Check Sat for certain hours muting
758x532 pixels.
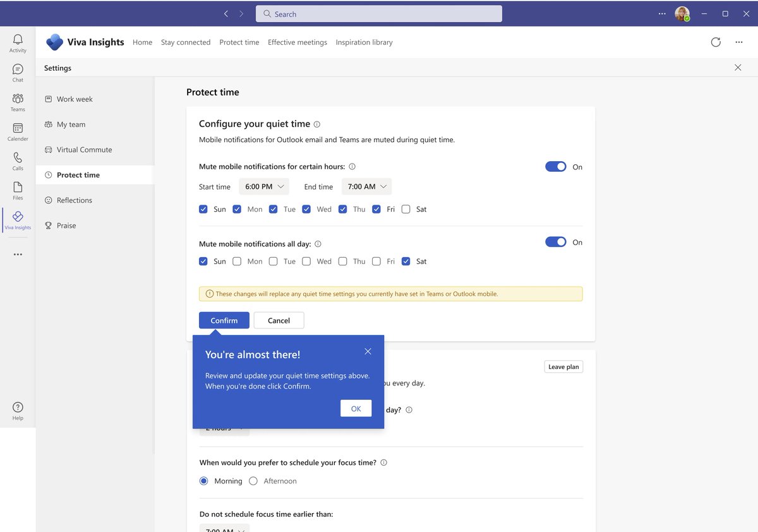pyautogui.click(x=406, y=209)
